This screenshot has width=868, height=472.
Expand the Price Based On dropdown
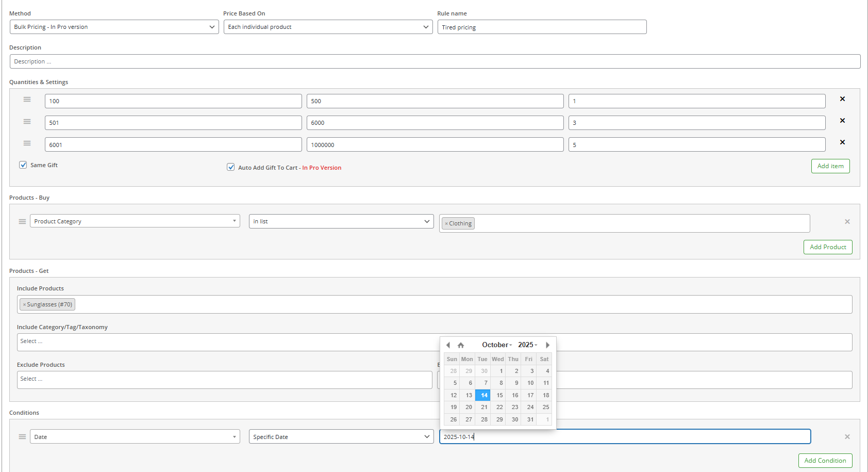click(x=328, y=27)
